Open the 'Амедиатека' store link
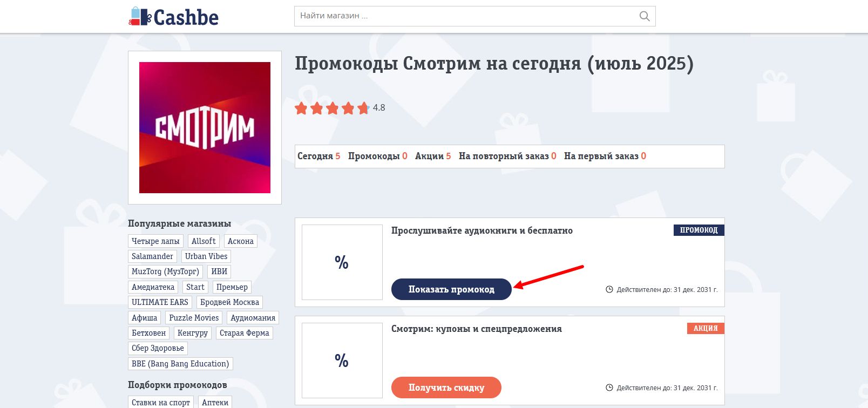The width and height of the screenshot is (868, 408). point(153,287)
